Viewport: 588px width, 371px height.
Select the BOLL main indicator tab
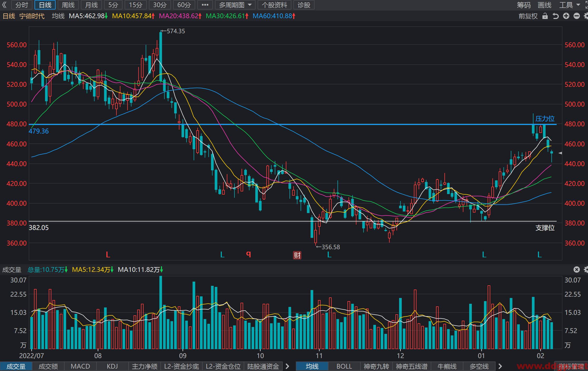[344, 366]
